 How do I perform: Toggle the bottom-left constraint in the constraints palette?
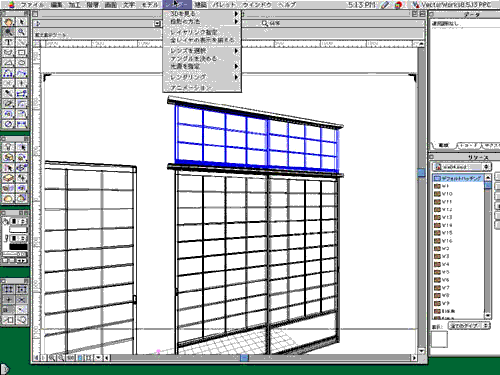(x=8, y=320)
